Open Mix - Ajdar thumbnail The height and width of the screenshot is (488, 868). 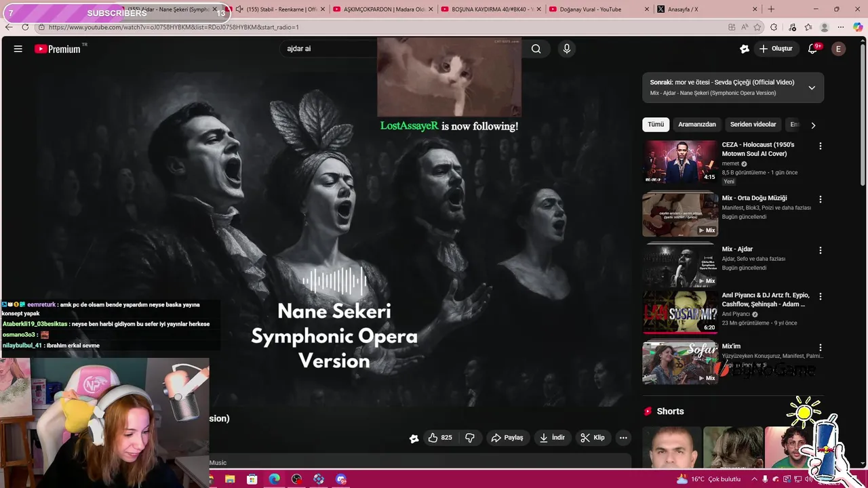(680, 266)
